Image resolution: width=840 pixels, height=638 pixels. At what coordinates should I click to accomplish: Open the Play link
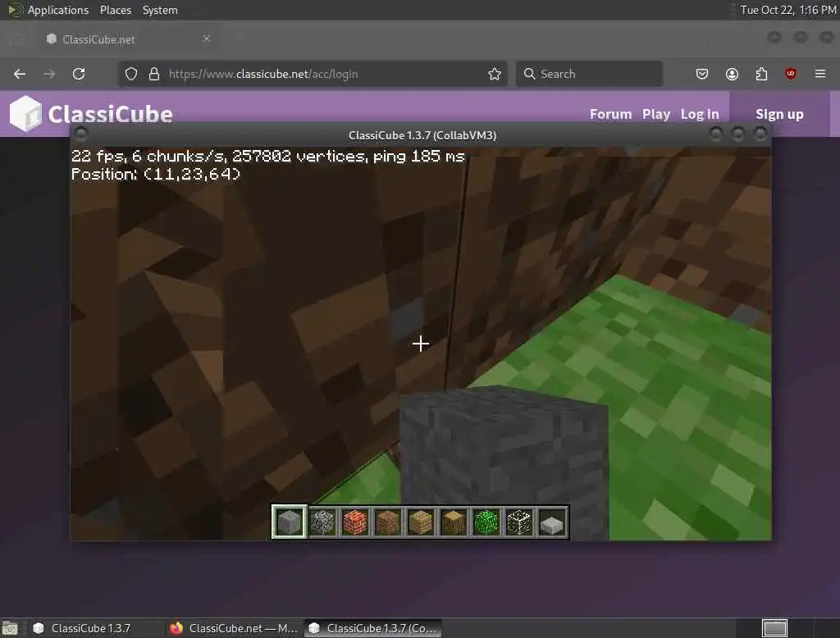click(656, 114)
